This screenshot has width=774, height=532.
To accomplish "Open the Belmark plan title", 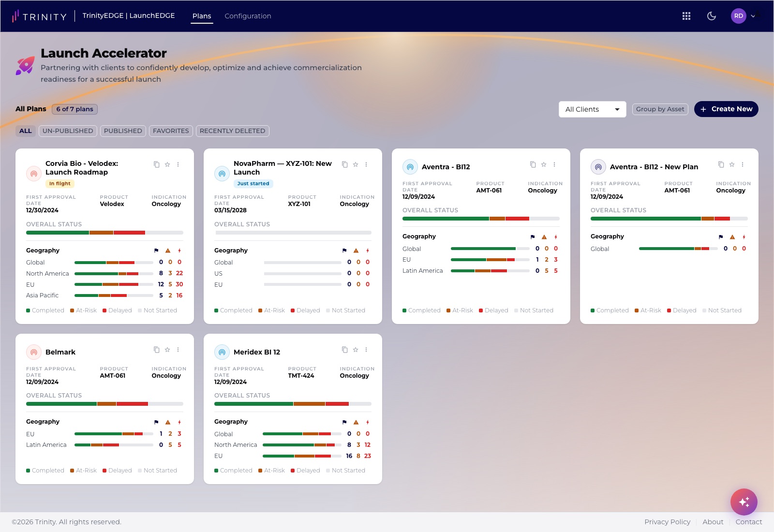I will [x=60, y=352].
